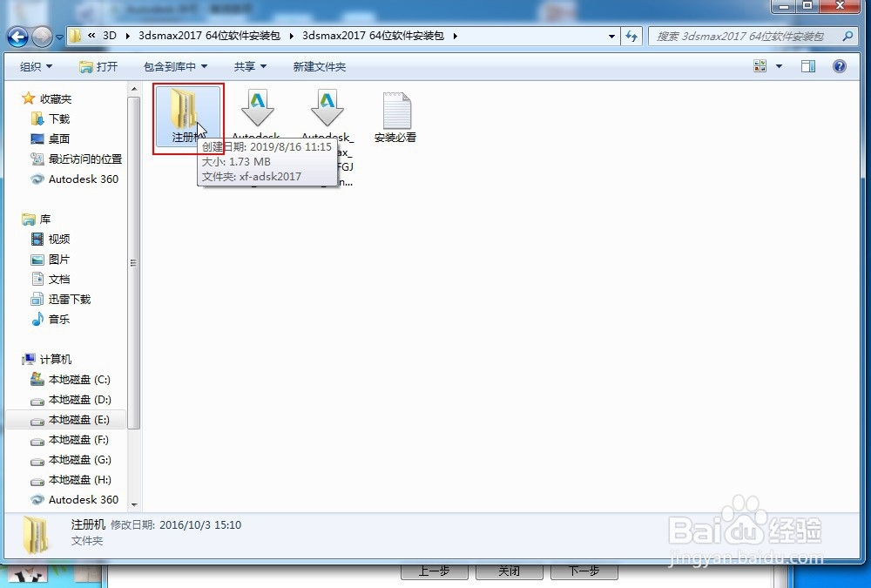The image size is (871, 588).
Task: Select the first Autodesk installer file
Action: (x=257, y=114)
